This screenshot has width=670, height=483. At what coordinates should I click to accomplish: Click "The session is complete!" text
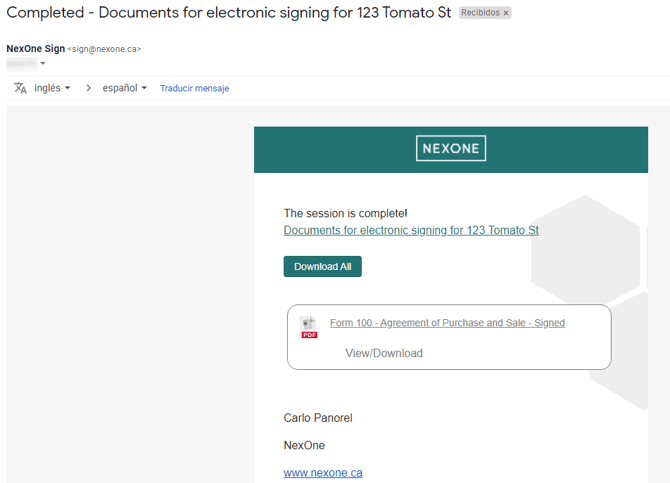[345, 213]
